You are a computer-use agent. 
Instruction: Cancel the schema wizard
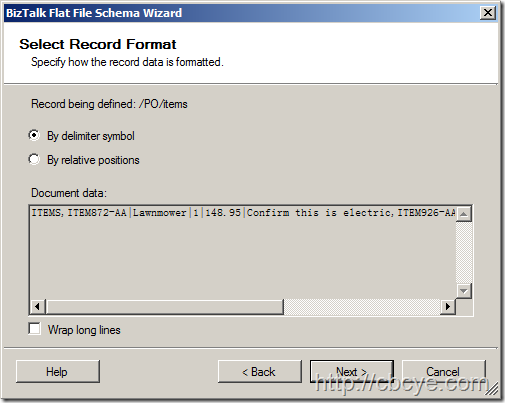tap(444, 371)
